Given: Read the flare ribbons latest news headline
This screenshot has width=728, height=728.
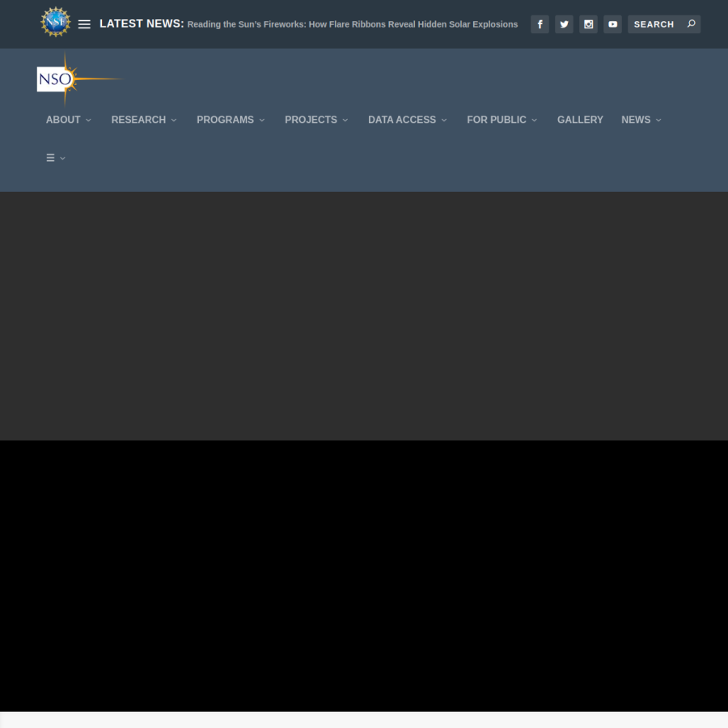Looking at the screenshot, I should click(x=353, y=24).
